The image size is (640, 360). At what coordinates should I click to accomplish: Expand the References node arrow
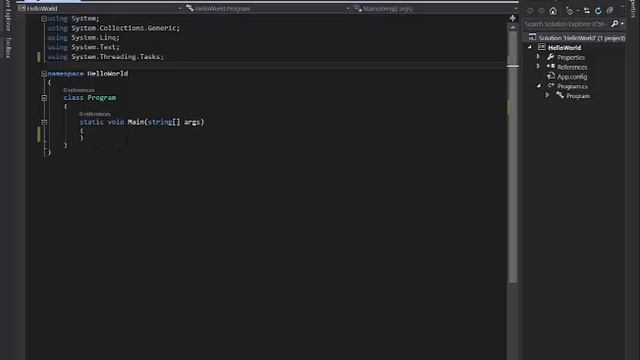click(x=538, y=66)
